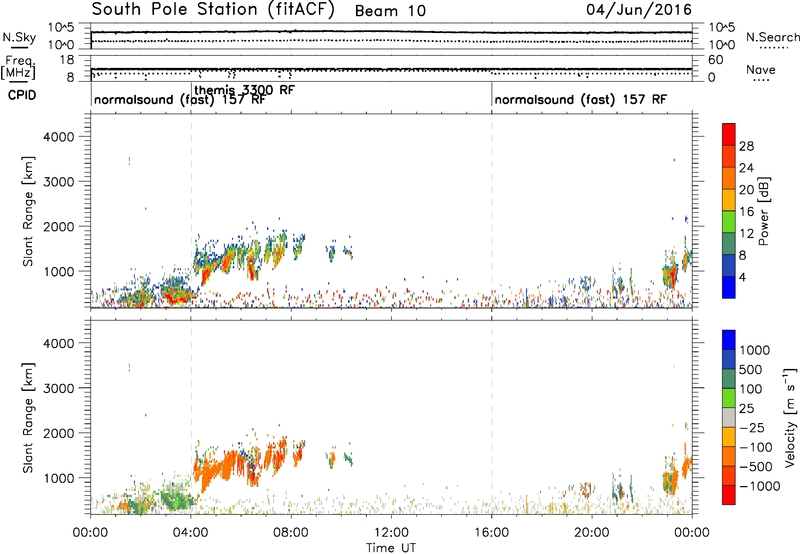Click the '60' tick on the Nave axis
The height and width of the screenshot is (554, 800).
(x=716, y=60)
